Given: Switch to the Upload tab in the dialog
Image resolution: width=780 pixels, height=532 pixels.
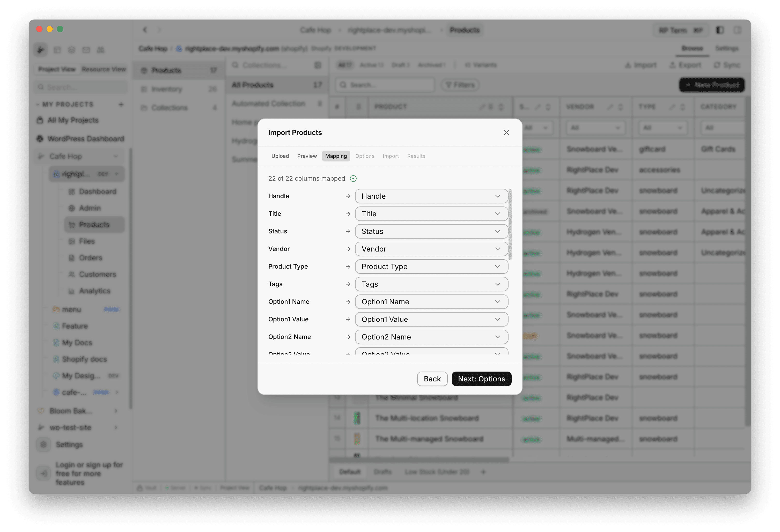Looking at the screenshot, I should click(x=280, y=156).
